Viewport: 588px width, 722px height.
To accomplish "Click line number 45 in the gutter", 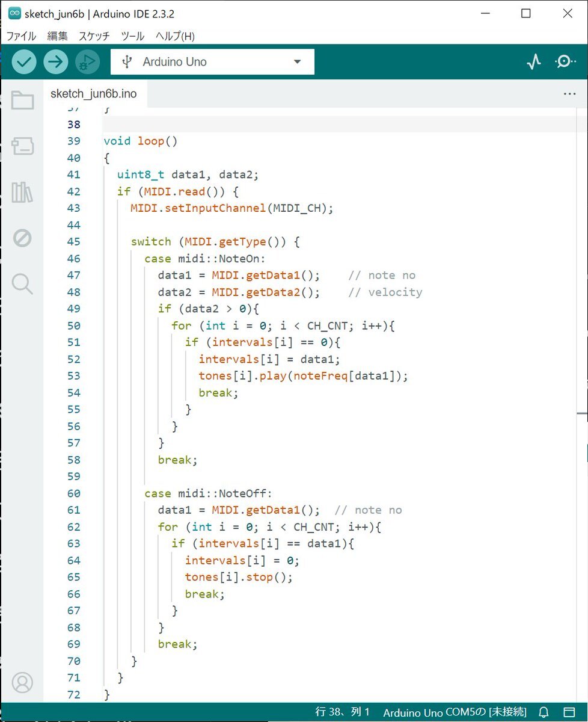I will click(74, 241).
